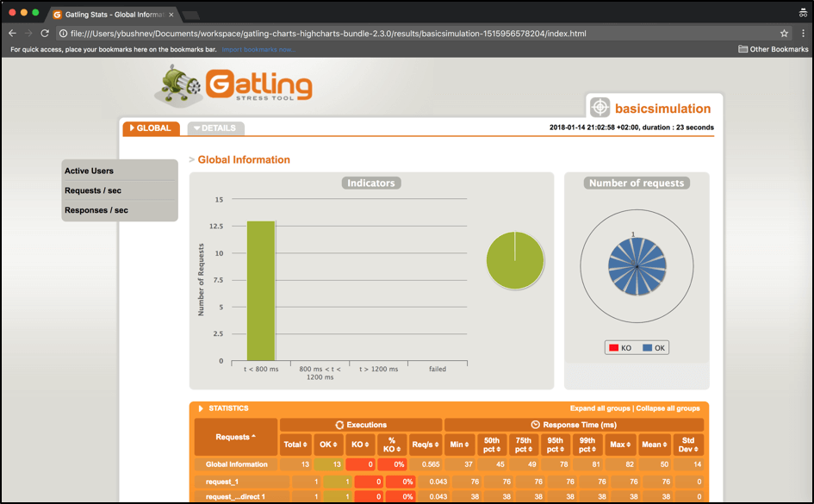Click the Executions cycle icon
814x504 pixels.
coord(339,425)
